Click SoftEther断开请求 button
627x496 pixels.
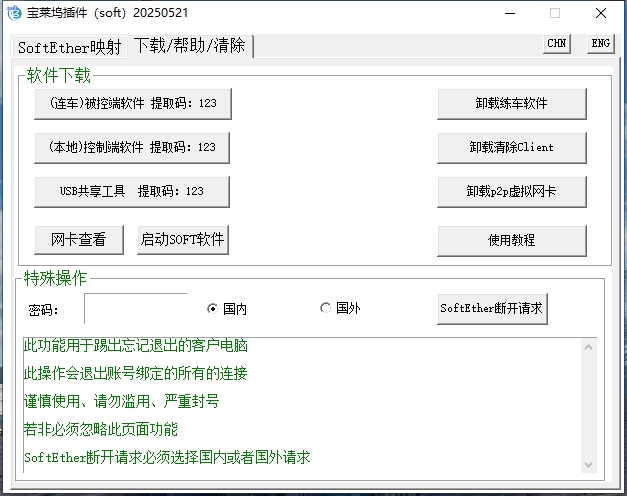coord(492,308)
